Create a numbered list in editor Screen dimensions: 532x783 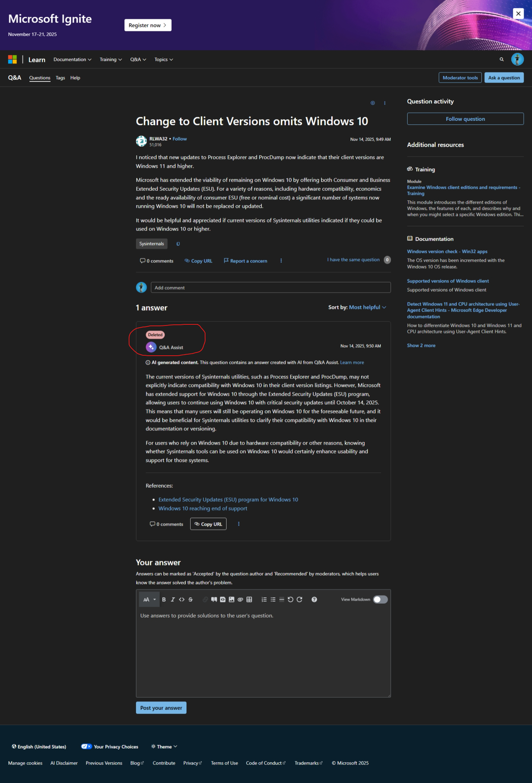pos(264,599)
